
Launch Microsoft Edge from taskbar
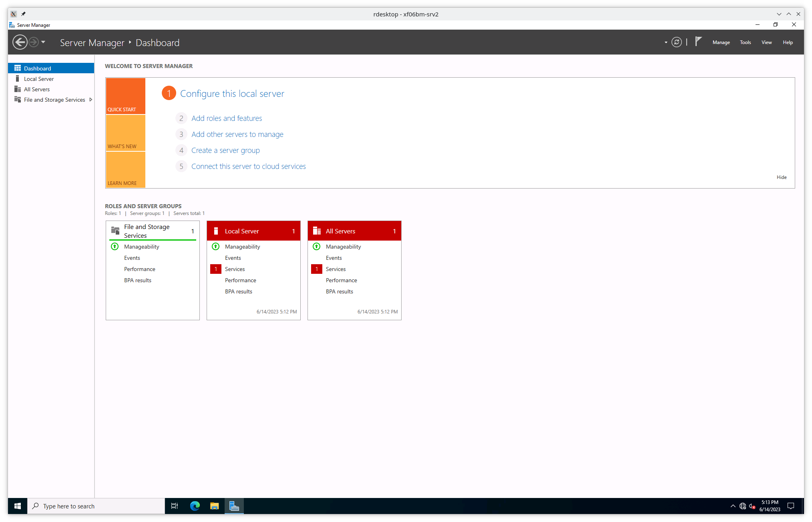195,506
